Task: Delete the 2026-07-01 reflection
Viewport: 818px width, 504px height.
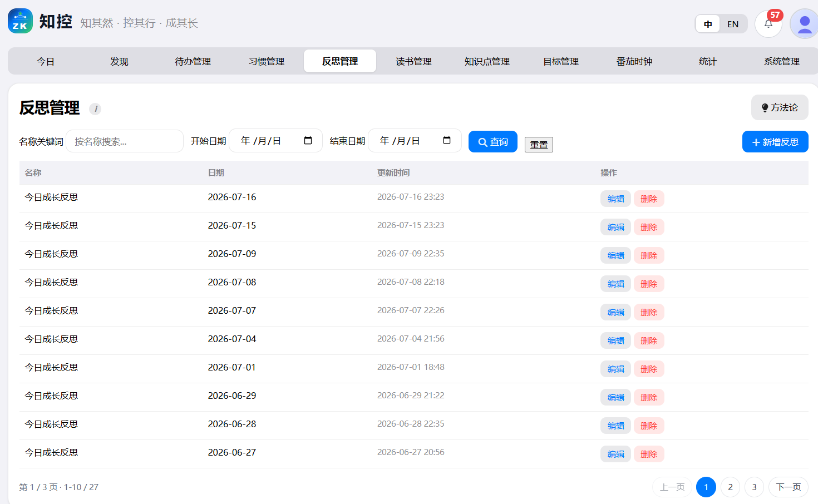Action: (x=649, y=369)
